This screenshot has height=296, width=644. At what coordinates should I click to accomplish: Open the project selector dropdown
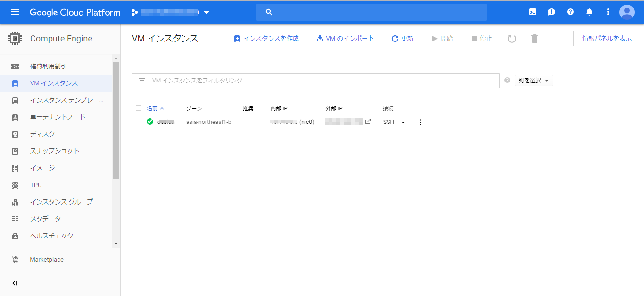coord(206,12)
